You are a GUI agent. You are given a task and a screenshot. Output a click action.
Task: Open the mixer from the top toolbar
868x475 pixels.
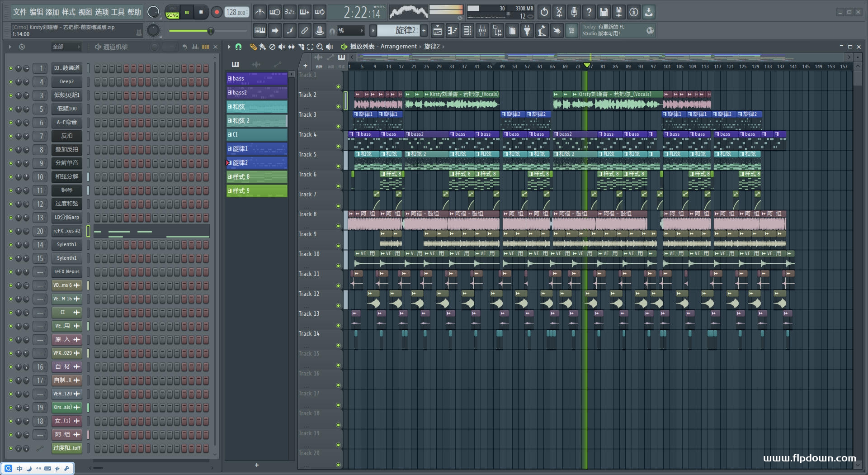tap(482, 31)
